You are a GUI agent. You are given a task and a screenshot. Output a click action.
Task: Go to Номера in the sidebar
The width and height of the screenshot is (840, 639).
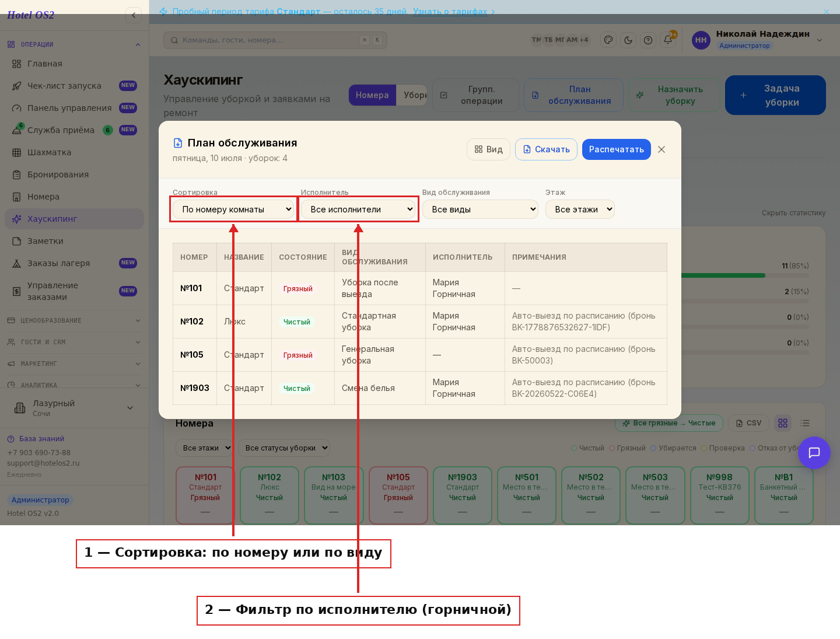pos(74,197)
